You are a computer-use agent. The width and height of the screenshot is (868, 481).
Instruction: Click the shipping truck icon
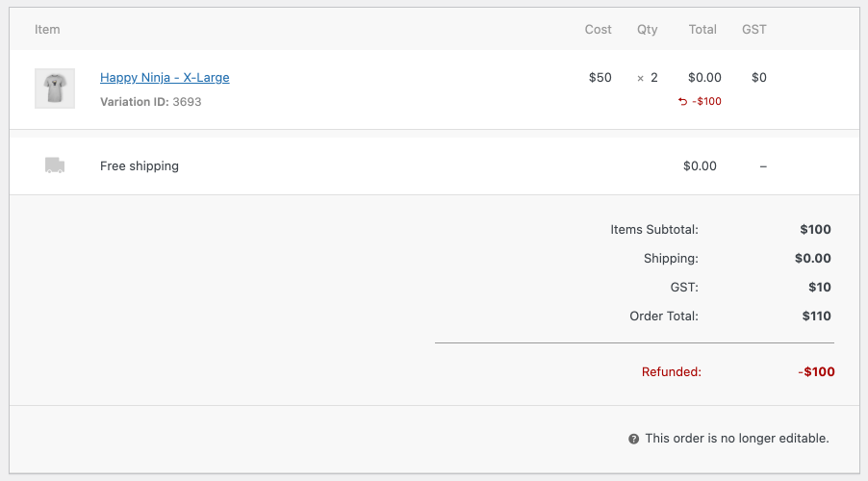(55, 165)
